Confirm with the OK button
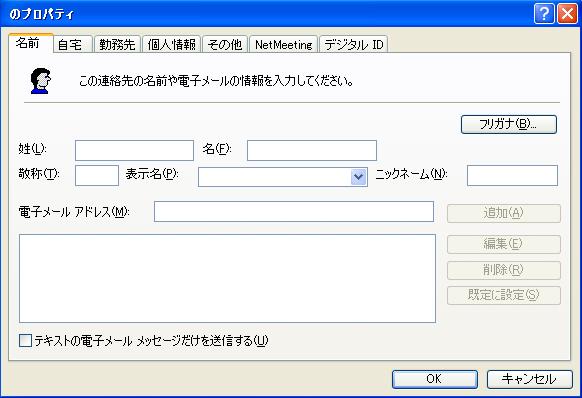This screenshot has width=582, height=398. click(x=435, y=379)
